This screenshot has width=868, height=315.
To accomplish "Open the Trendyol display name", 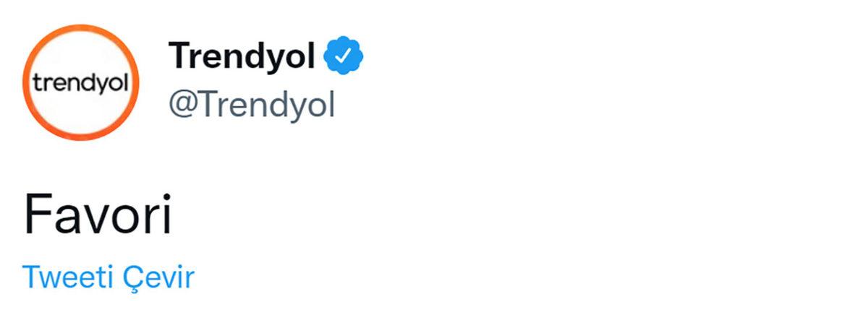I will (242, 56).
